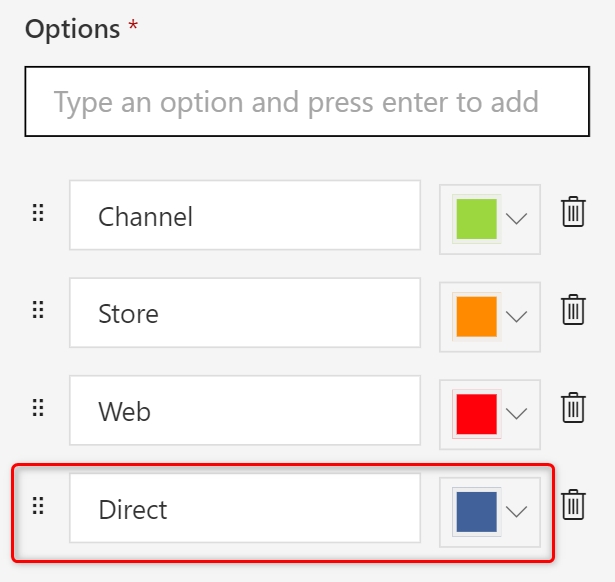
Task: Delete the Direct option with trash icon
Action: [x=573, y=505]
